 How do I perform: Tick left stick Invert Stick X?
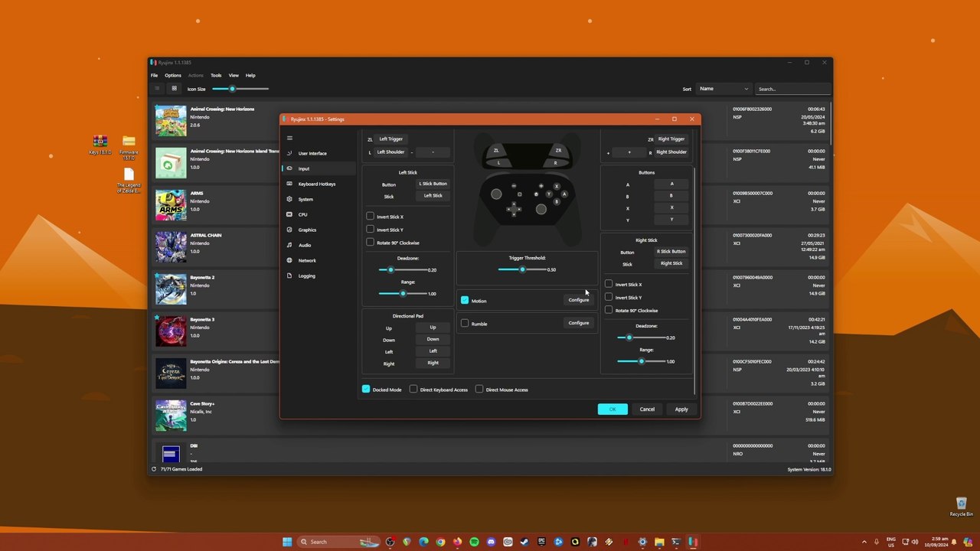tap(371, 217)
